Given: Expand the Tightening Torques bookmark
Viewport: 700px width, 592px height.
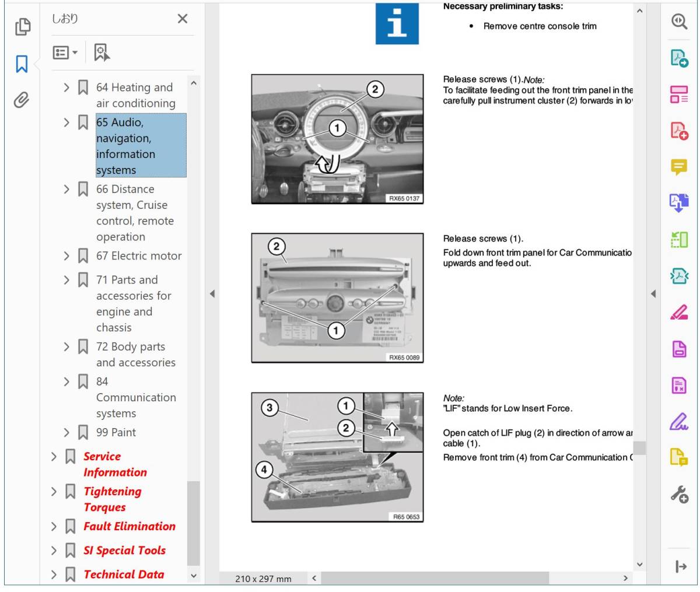Looking at the screenshot, I should tap(54, 492).
